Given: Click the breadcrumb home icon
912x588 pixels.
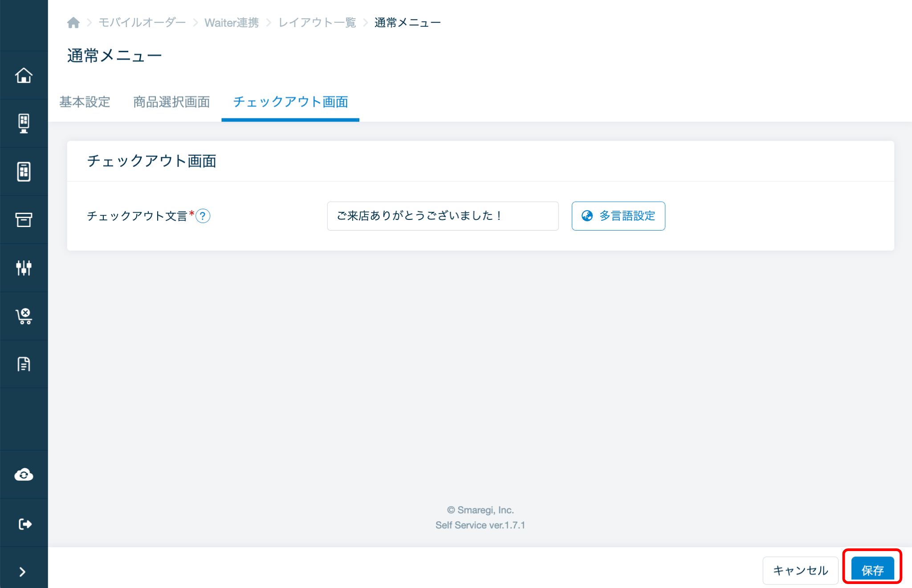Looking at the screenshot, I should 73,22.
